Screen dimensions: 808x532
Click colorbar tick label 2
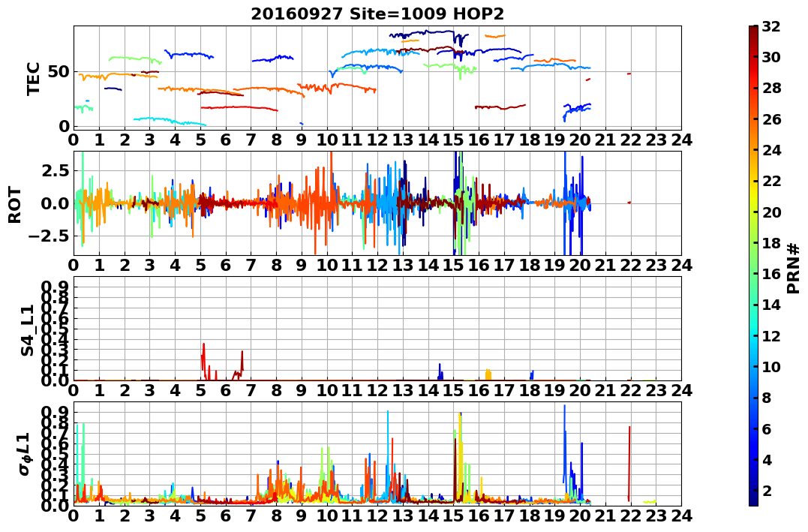767,490
